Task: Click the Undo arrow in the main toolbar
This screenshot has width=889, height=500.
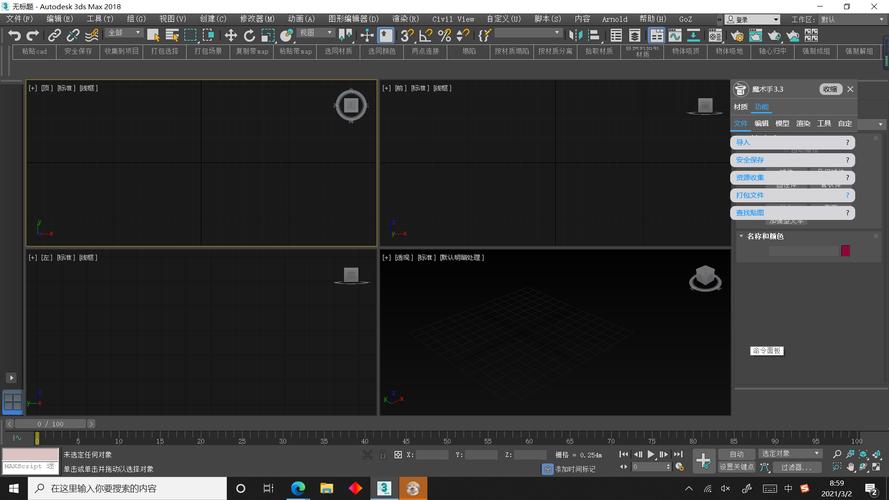Action: [14, 35]
